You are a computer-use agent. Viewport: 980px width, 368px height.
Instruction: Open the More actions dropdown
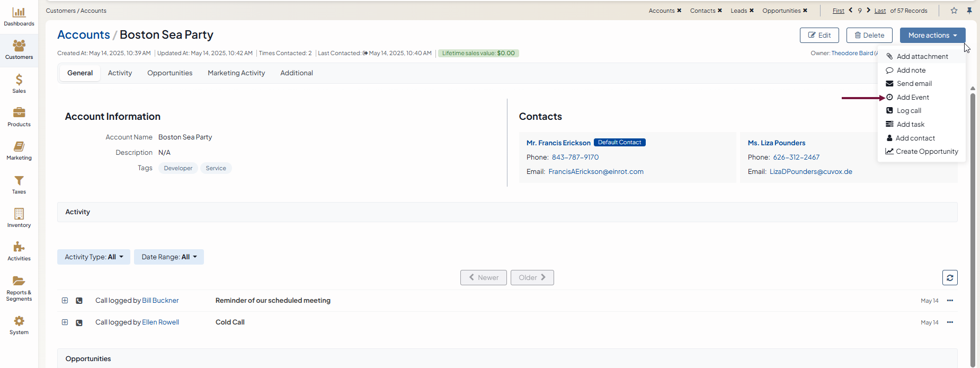pos(932,36)
